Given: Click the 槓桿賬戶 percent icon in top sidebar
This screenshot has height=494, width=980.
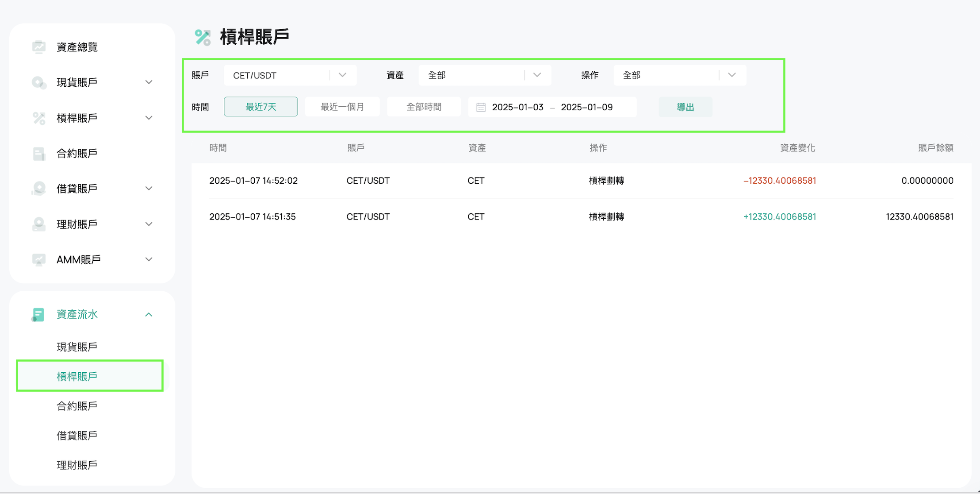Looking at the screenshot, I should [39, 118].
